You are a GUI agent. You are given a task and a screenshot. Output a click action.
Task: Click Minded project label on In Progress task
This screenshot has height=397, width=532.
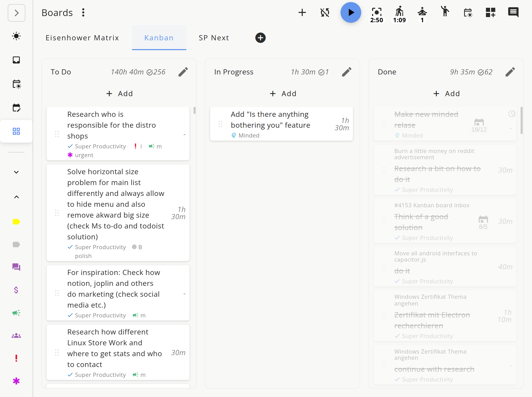tap(245, 135)
